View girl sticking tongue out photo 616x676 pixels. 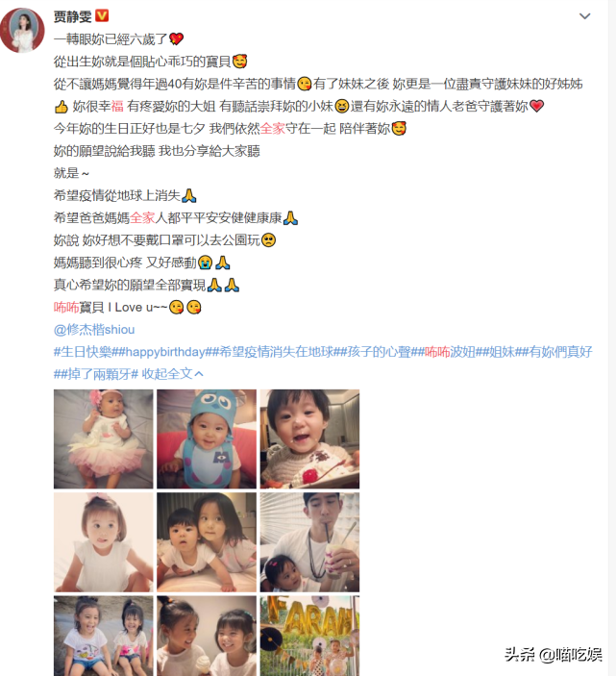[104, 542]
